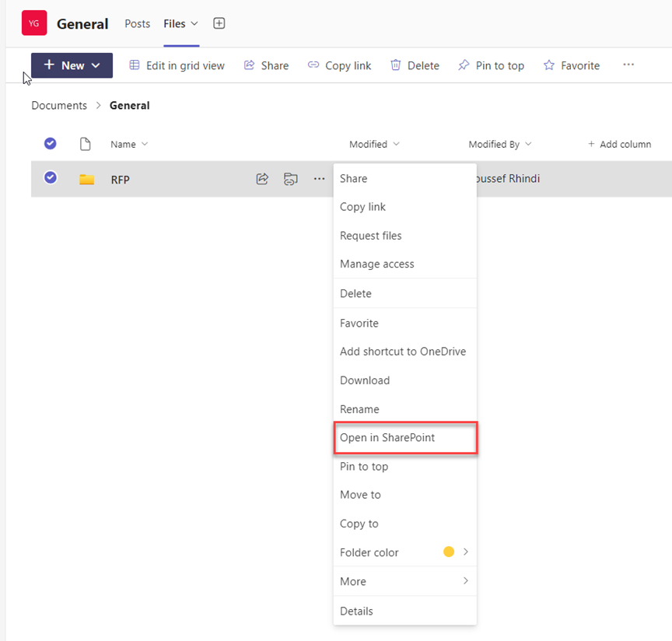Switch to the Posts tab
The height and width of the screenshot is (641, 672).
(138, 23)
